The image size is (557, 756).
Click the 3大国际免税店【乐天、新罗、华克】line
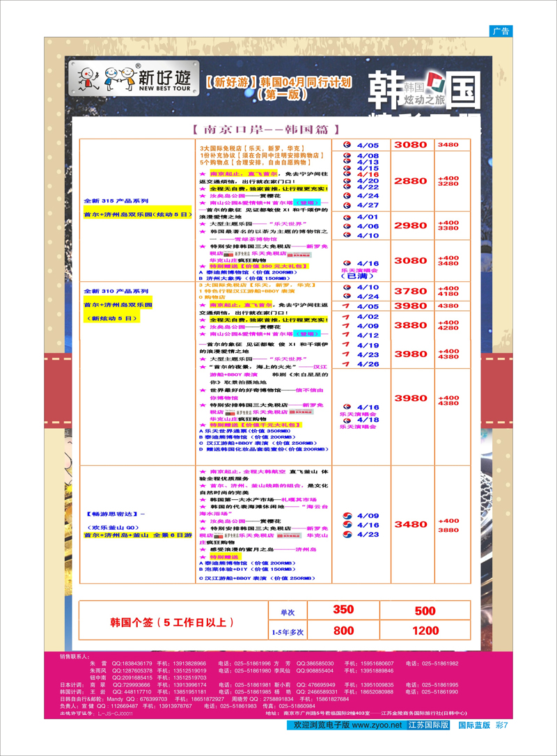point(252,148)
